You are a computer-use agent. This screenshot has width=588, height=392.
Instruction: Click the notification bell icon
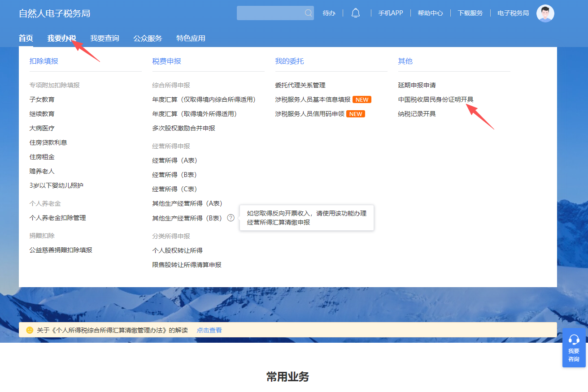click(356, 13)
